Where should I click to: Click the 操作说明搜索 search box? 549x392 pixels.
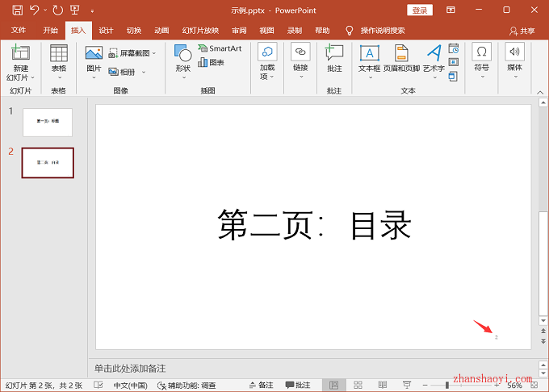383,31
